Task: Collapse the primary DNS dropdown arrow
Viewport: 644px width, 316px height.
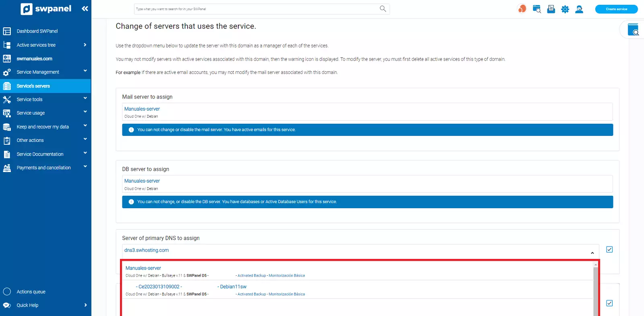Action: point(592,253)
